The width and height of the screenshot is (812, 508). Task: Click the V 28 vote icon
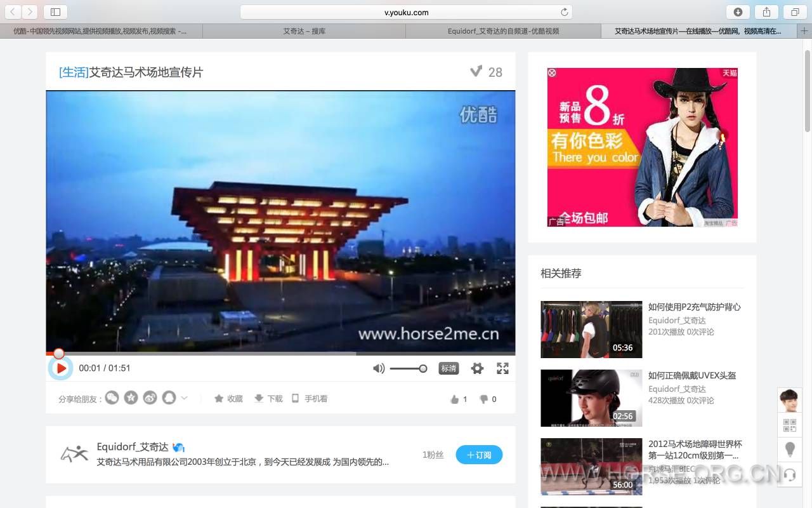476,72
